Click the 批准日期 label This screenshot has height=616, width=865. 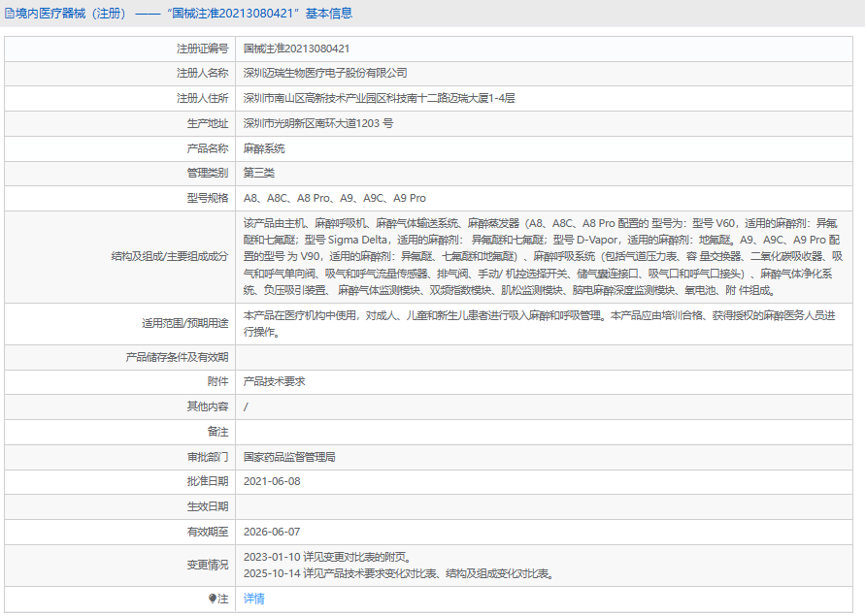[208, 481]
